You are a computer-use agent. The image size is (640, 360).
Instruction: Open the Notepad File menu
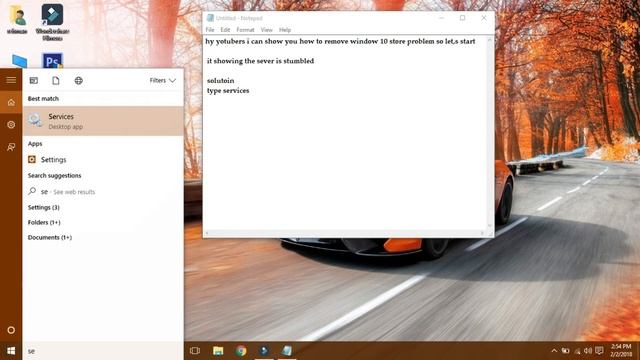click(x=210, y=30)
